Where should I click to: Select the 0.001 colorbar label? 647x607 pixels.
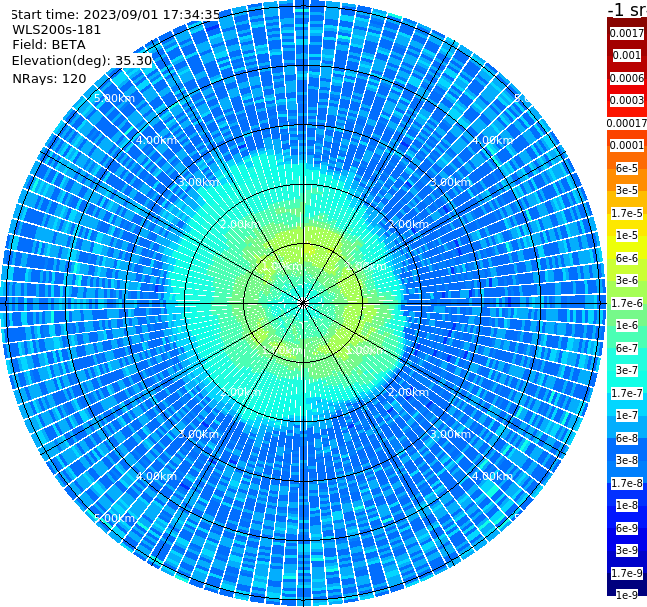pos(627,55)
